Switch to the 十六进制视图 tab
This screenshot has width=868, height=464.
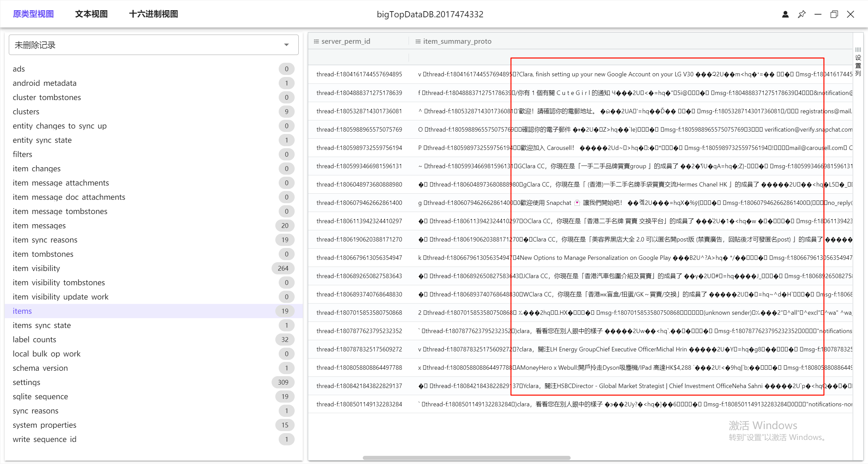(153, 14)
